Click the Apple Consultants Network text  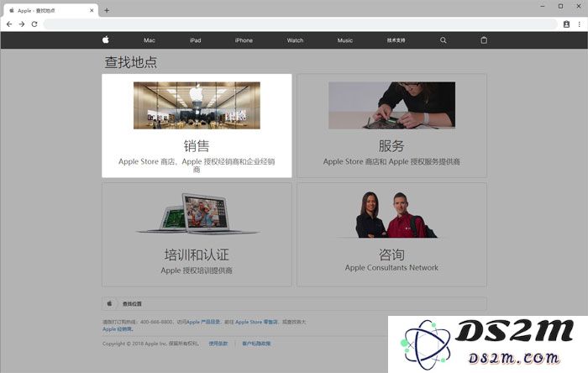pyautogui.click(x=391, y=268)
